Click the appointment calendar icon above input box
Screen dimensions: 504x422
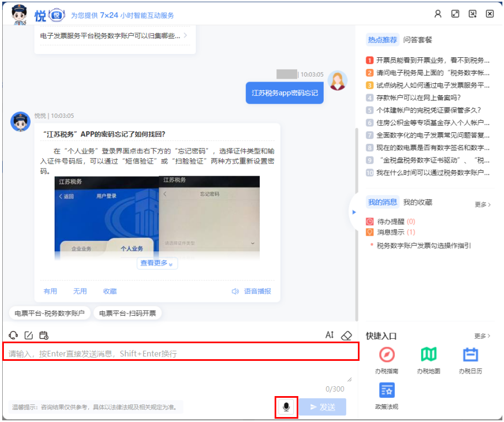[x=44, y=335]
